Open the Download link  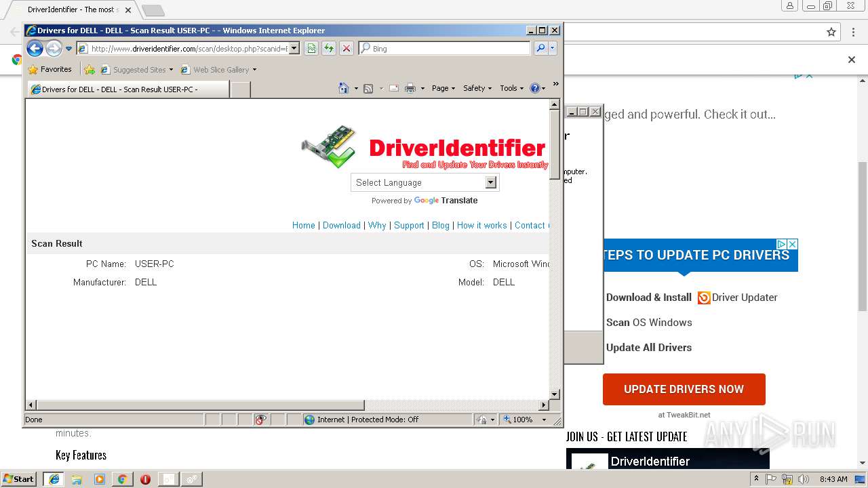(342, 225)
